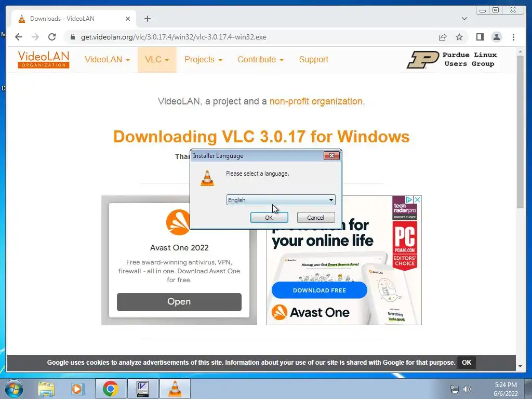Select the Downloads - VideoLAN tab

(x=73, y=19)
